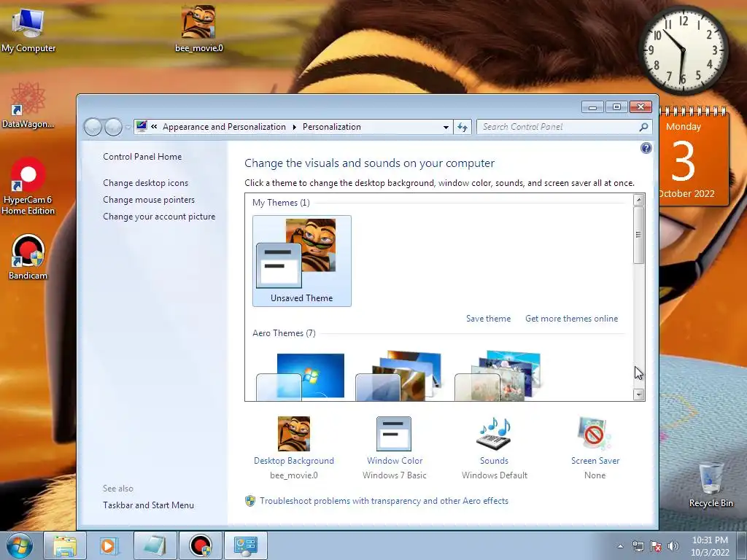Open the volume speaker tray icon
747x560 pixels.
tap(673, 546)
